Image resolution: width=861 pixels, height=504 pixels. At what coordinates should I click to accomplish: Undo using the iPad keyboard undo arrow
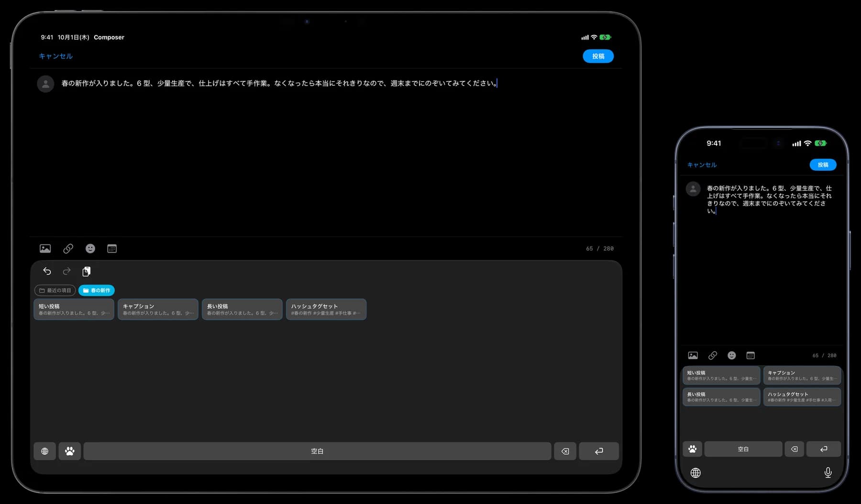47,271
